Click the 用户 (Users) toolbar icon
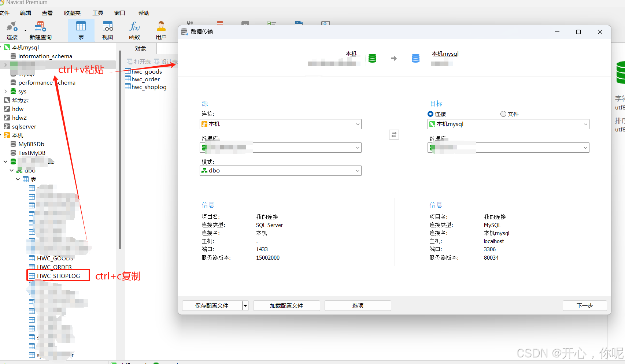This screenshot has width=625, height=364. [161, 30]
